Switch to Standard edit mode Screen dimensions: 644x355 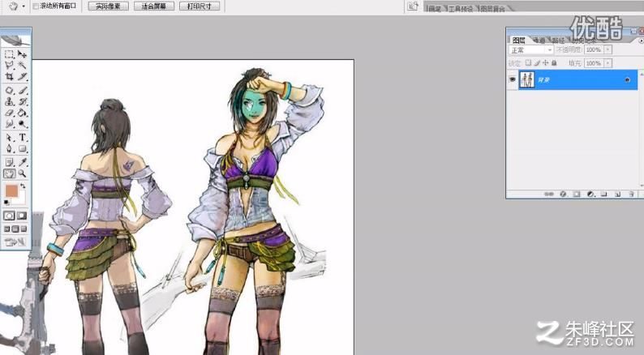[x=9, y=216]
